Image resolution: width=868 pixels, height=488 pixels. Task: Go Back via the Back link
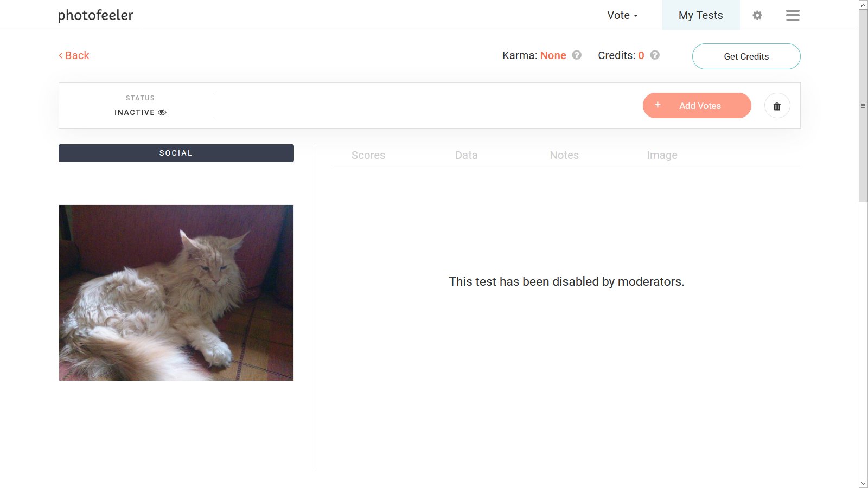tap(74, 55)
